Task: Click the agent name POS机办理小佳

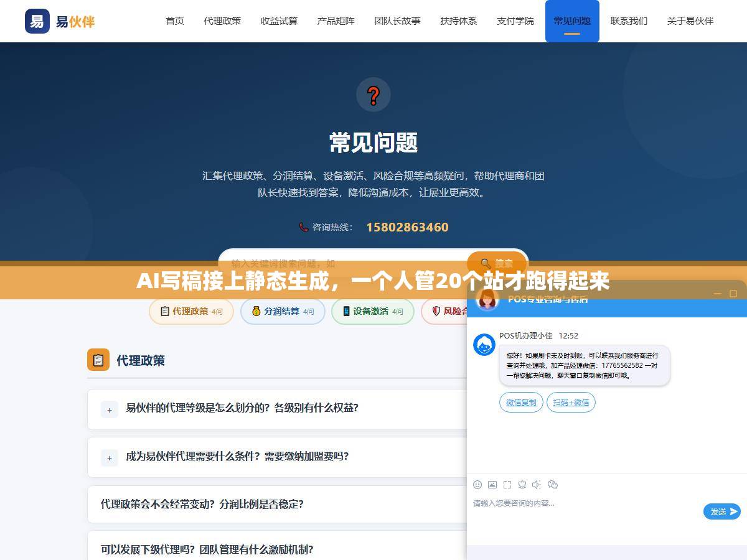Action: pyautogui.click(x=526, y=335)
